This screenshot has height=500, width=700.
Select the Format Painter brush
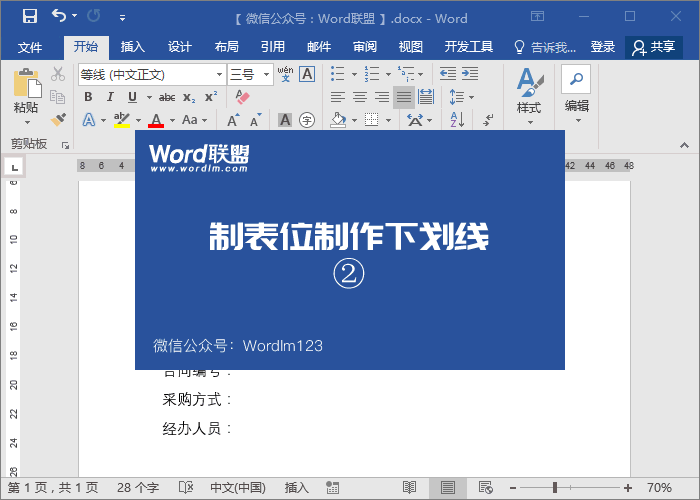click(58, 119)
